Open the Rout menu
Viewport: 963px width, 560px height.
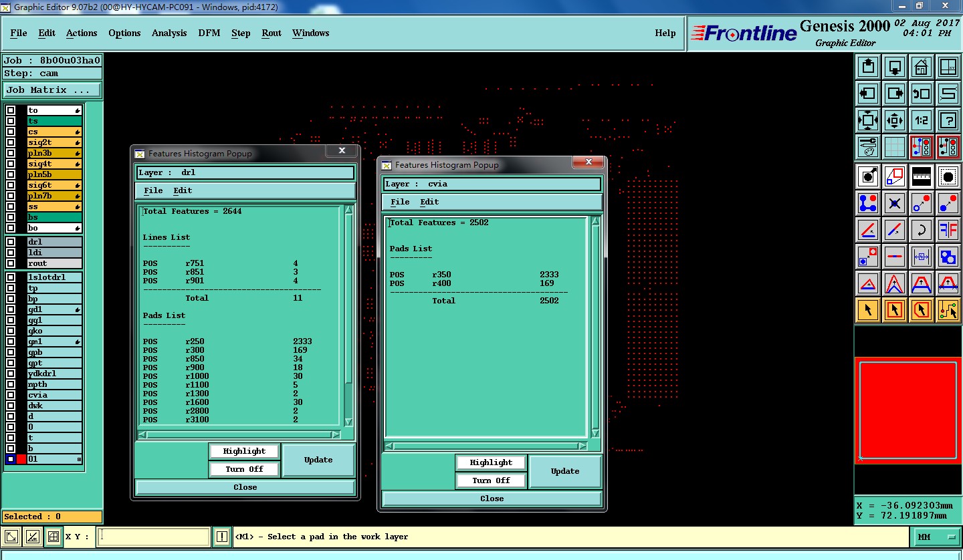tap(272, 33)
